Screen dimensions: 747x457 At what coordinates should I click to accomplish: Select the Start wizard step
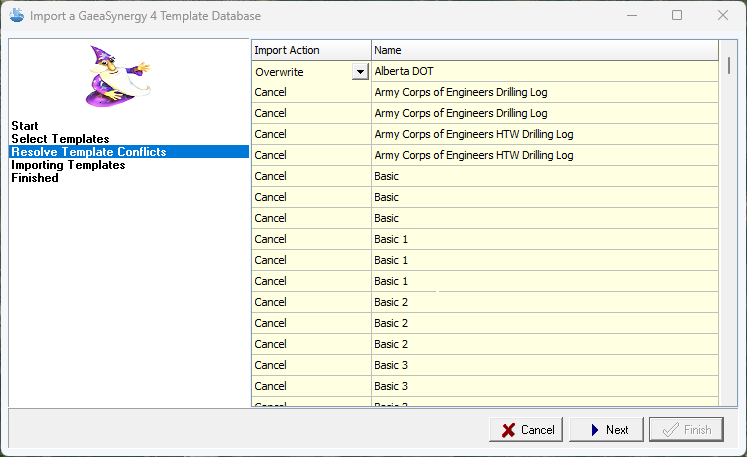point(25,126)
